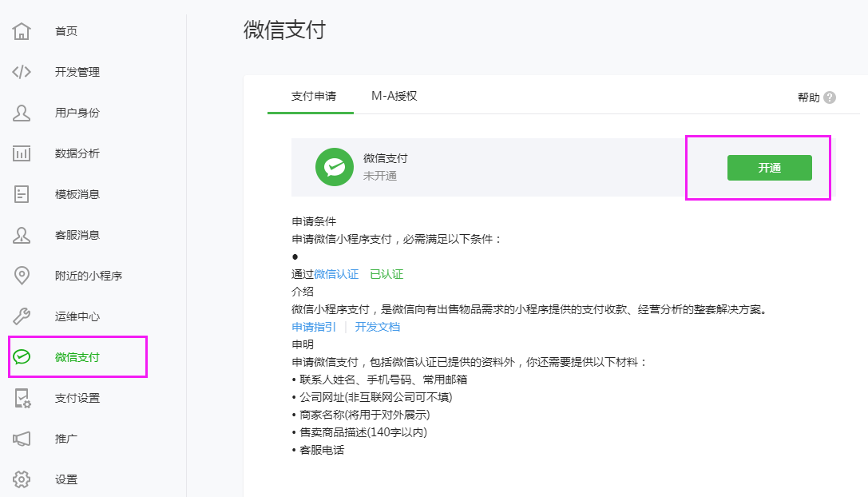
Task: Click the green chat-check icon for 微信支付
Action: [22, 357]
